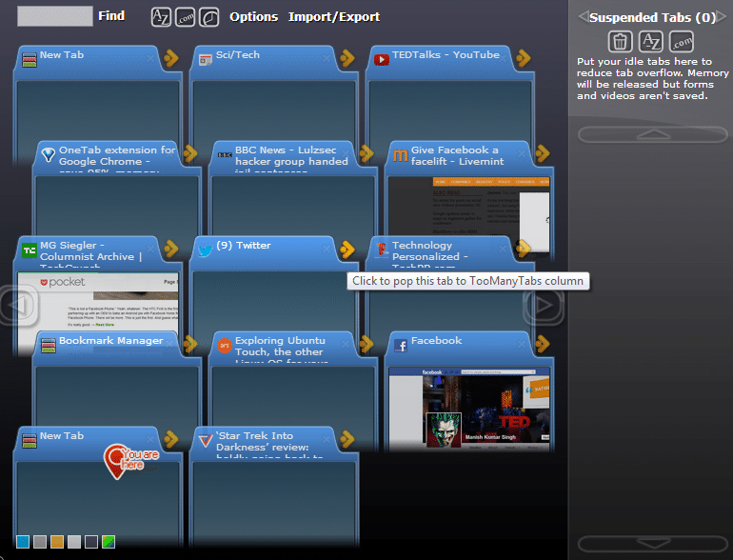This screenshot has width=733, height=560.
Task: Close the Sci/Tech tab card
Action: [327, 58]
